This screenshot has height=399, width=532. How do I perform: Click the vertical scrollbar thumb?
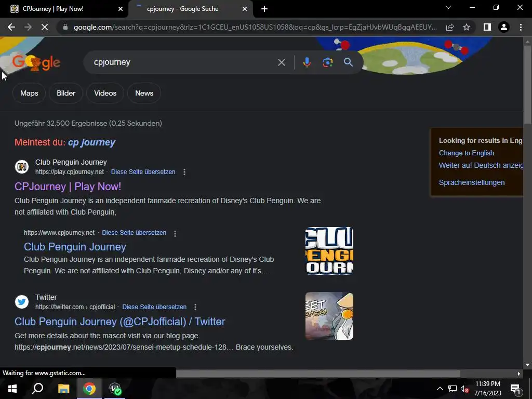pos(527,84)
